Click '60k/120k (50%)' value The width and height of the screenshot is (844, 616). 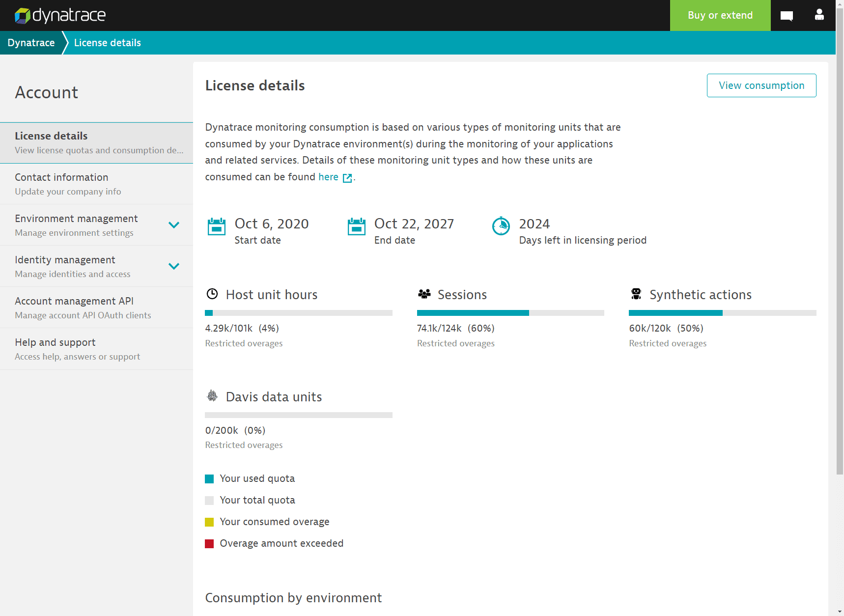pyautogui.click(x=666, y=328)
